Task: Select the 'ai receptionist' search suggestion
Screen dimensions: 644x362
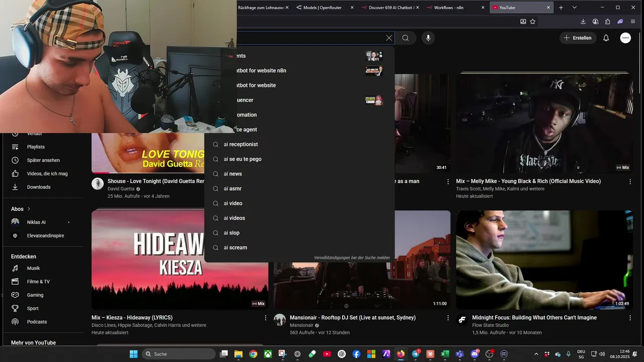Action: coord(299,144)
